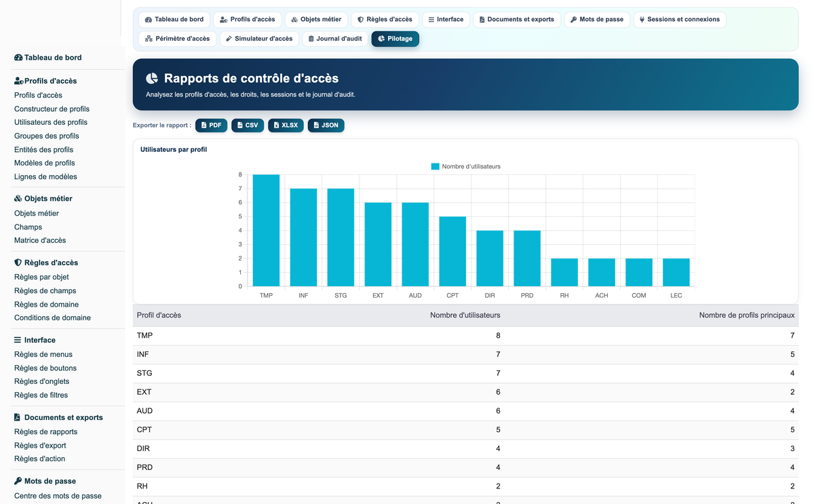Click the lines icon on the Interface top tab
This screenshot has height=504, width=814.
(431, 20)
